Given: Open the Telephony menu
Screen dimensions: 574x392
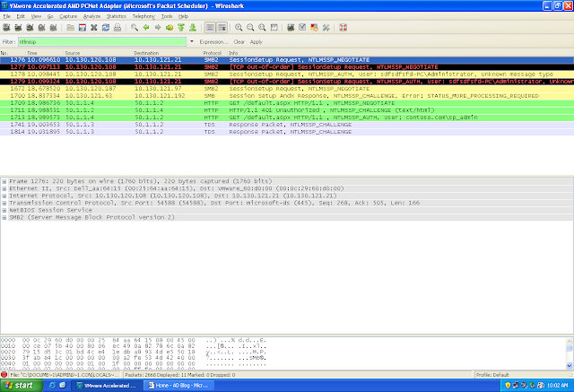Looking at the screenshot, I should [x=143, y=16].
